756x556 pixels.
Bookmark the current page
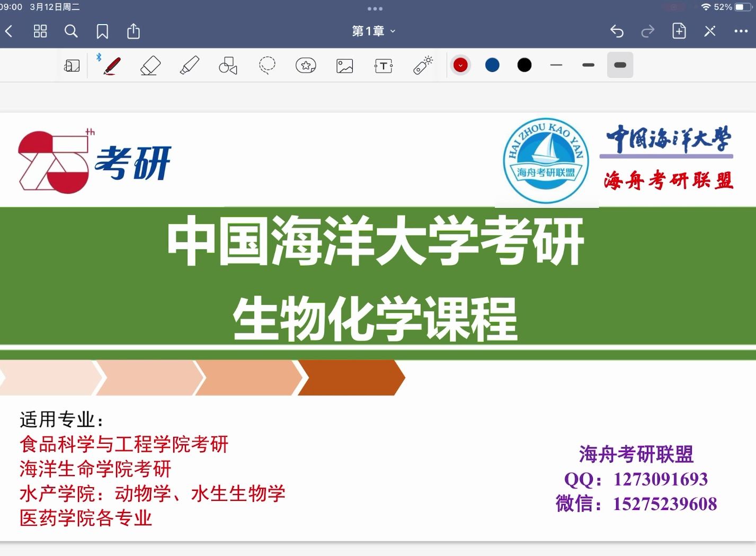point(102,31)
